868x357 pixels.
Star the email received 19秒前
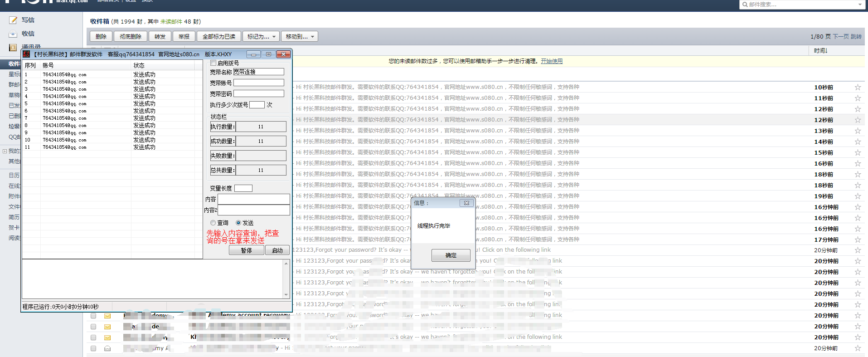point(858,196)
